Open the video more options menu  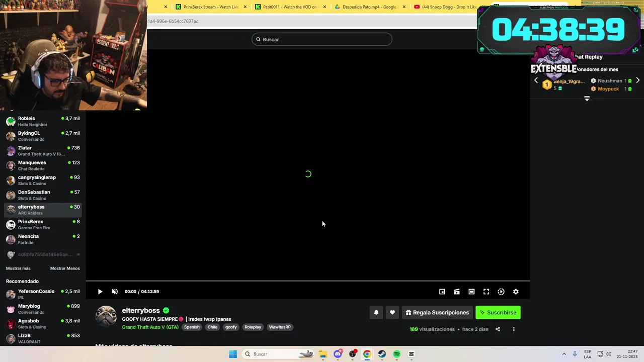click(x=514, y=329)
